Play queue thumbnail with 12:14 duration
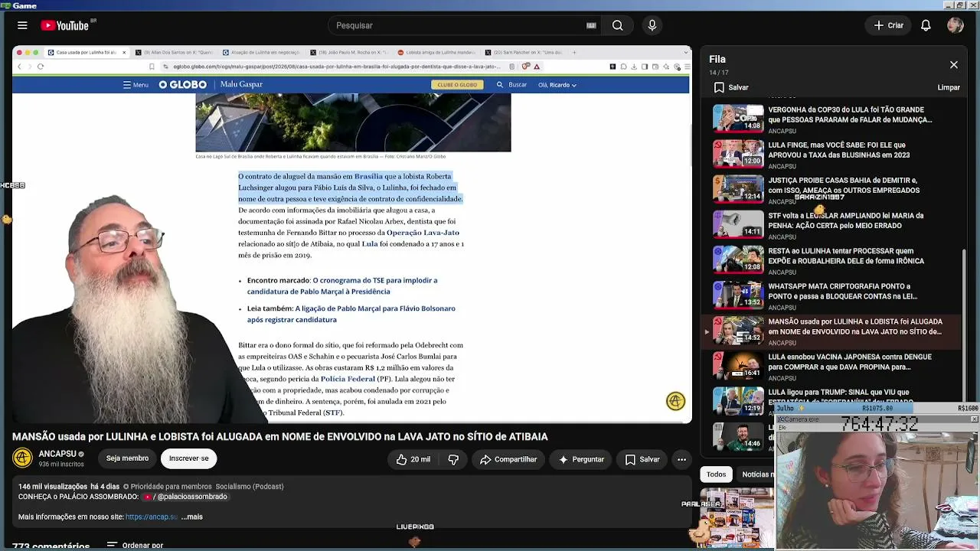The height and width of the screenshot is (551, 980). [x=738, y=189]
